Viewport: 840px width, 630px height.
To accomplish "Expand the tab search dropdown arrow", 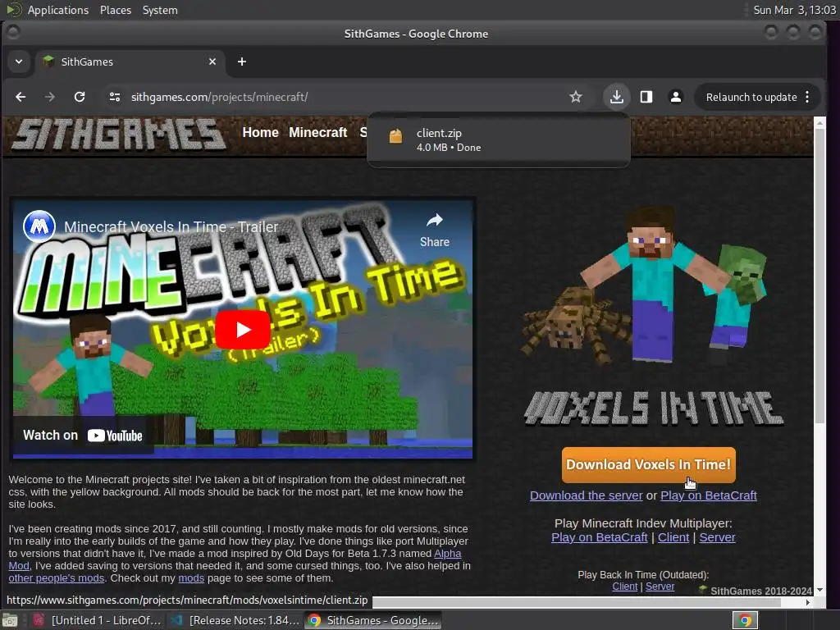I will (x=19, y=62).
